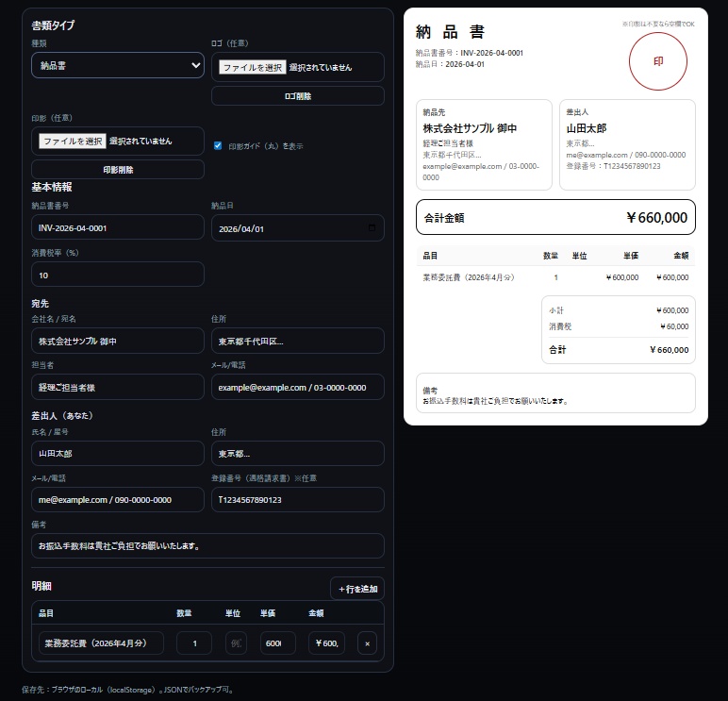Click the 印 seal guide circle in preview
Image resolution: width=728 pixels, height=701 pixels.
[x=658, y=61]
